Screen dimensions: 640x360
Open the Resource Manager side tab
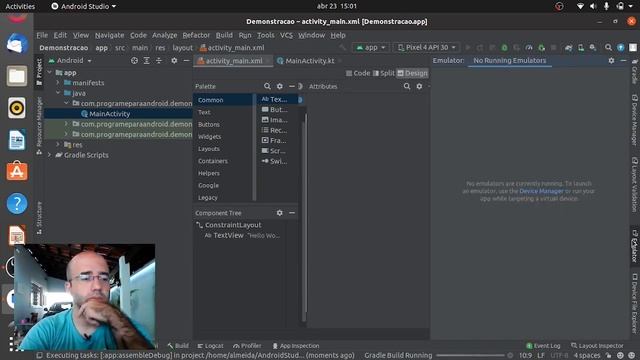pos(39,125)
